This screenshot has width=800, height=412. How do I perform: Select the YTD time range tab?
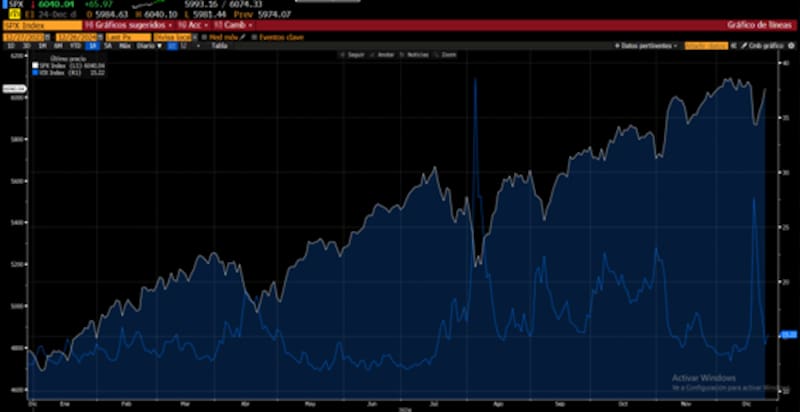point(76,46)
